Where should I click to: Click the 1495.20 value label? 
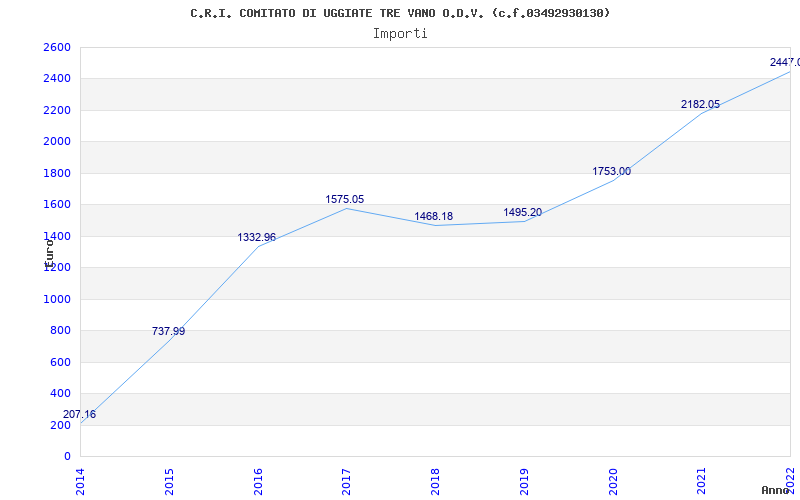522,212
